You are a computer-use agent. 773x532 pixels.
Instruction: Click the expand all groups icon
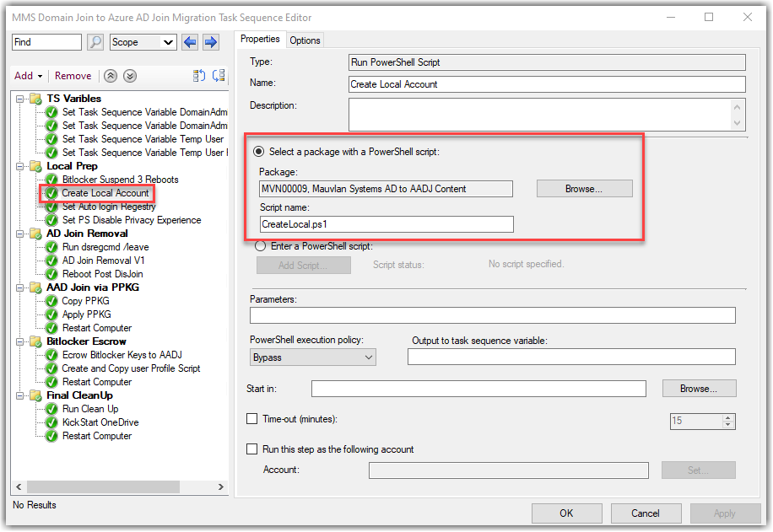click(198, 76)
